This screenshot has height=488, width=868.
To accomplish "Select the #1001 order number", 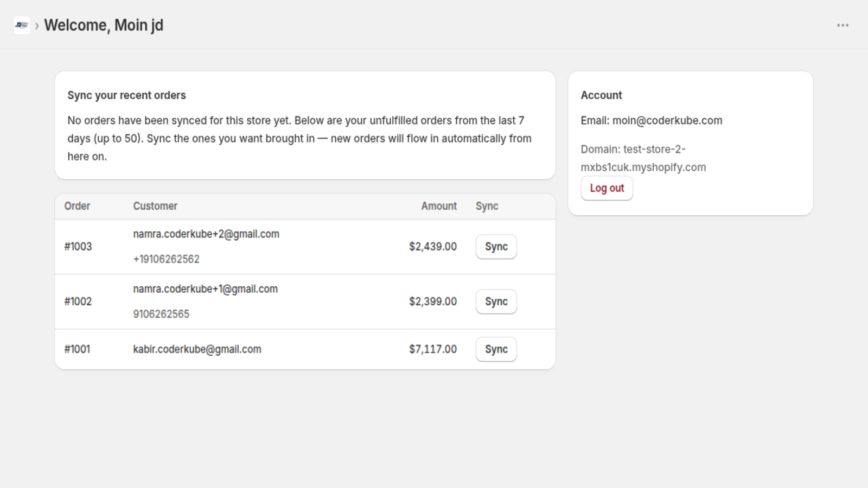I will (x=77, y=349).
